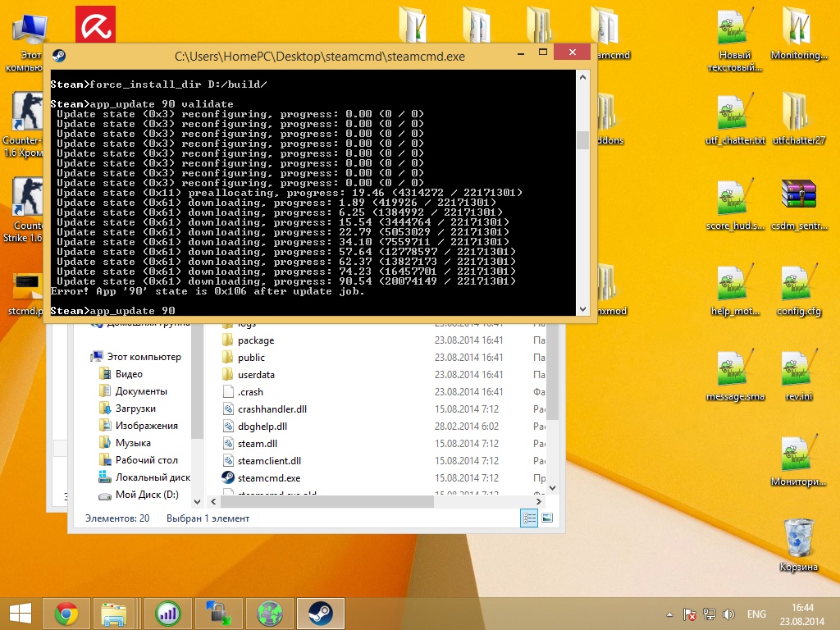Screen dimensions: 840x630
Task: Open the utfchatter27 desktop folder
Action: 798,119
